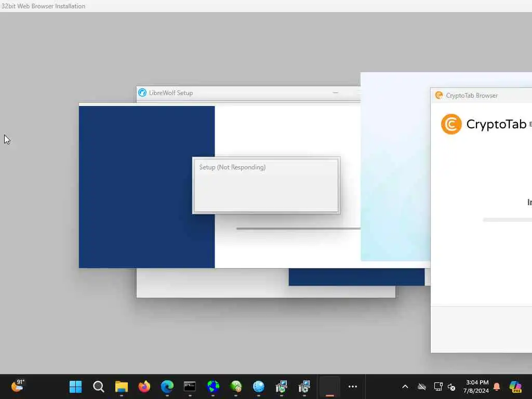Viewport: 532px width, 399px height.
Task: Open clock showing 3:04 PM 7/8/2024
Action: click(476, 387)
